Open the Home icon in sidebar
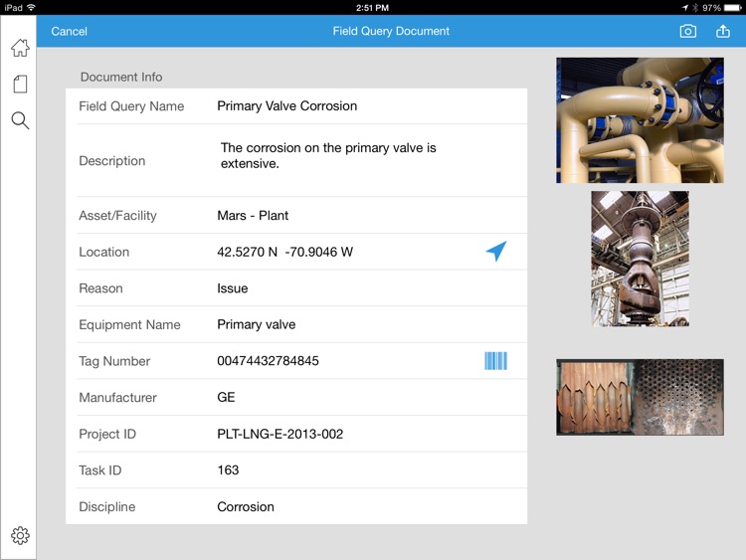Viewport: 746px width, 560px height. point(20,48)
